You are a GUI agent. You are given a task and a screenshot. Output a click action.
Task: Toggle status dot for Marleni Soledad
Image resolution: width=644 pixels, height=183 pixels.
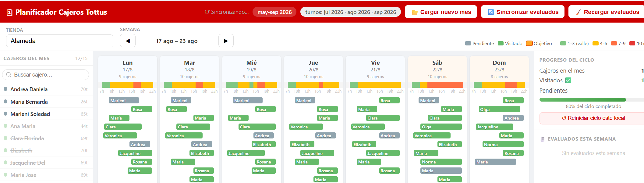(x=5, y=114)
